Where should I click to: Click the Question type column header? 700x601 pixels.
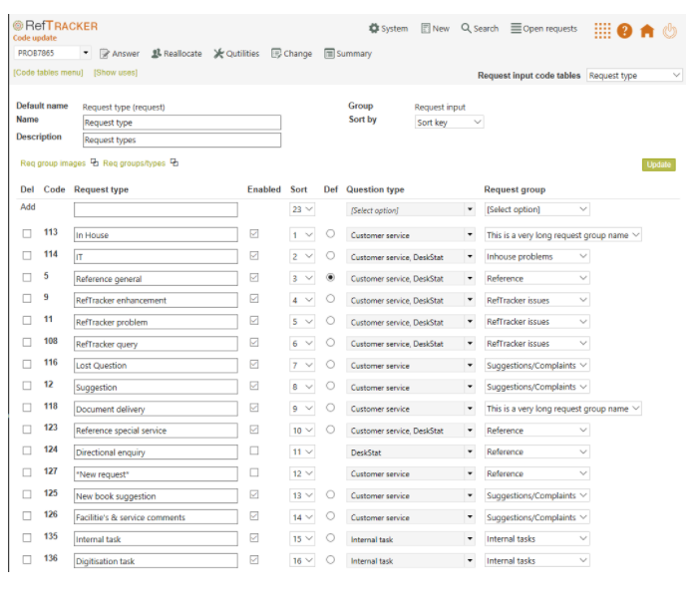coord(375,189)
